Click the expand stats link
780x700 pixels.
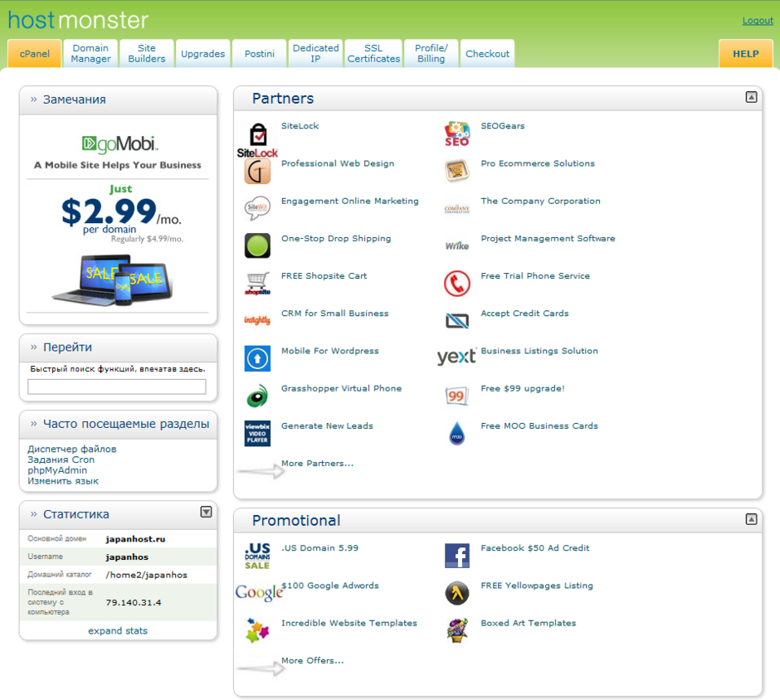pos(118,630)
